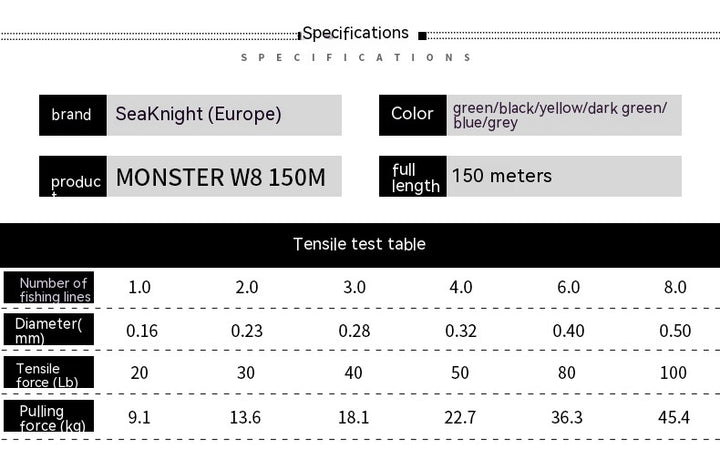Image resolution: width=720 pixels, height=449 pixels.
Task: Select the 150 meters length value
Action: click(501, 177)
